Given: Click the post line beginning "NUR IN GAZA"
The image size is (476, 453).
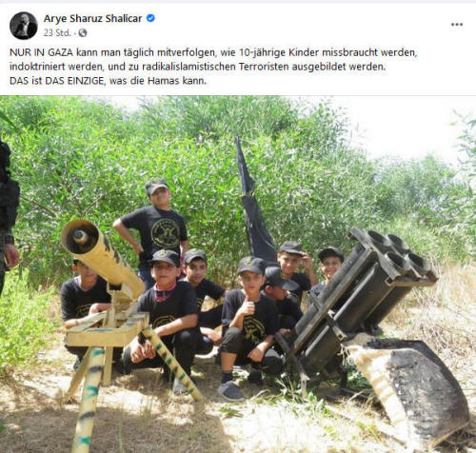Looking at the screenshot, I should coord(213,52).
